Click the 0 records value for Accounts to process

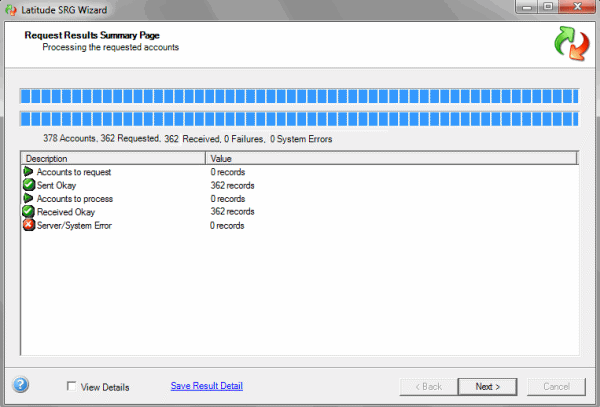(228, 199)
